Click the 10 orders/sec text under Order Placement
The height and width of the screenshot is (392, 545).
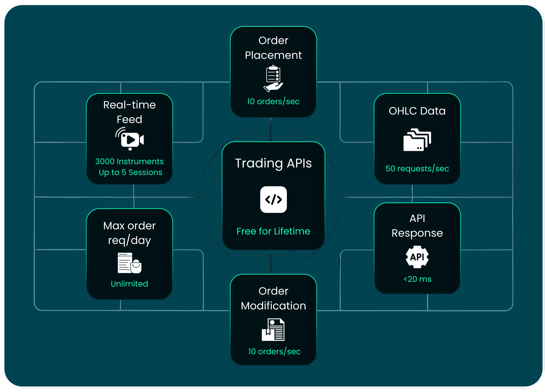point(273,102)
